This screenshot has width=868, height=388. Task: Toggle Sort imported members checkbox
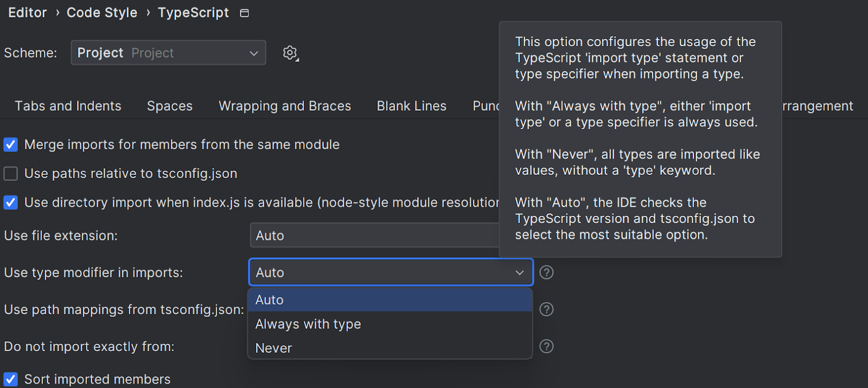11,379
